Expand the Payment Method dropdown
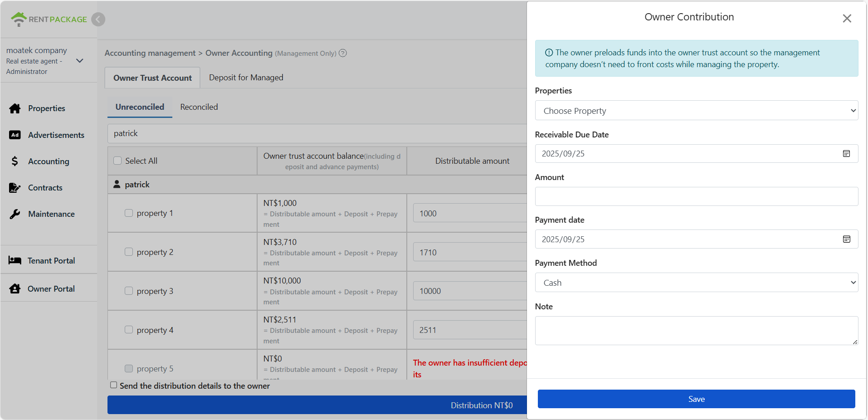 [696, 283]
